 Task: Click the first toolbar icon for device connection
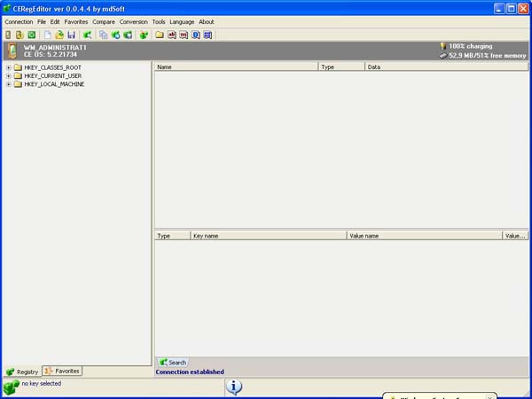click(x=8, y=35)
